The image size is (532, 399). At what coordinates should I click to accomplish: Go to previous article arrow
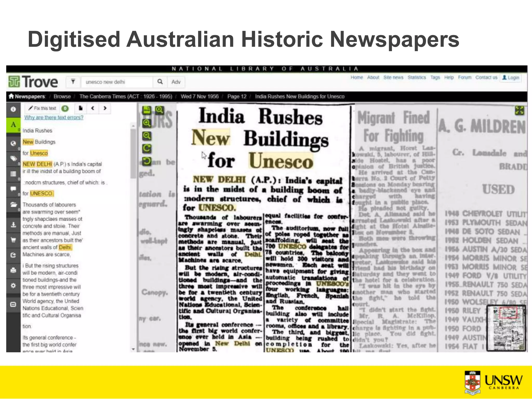click(x=93, y=108)
